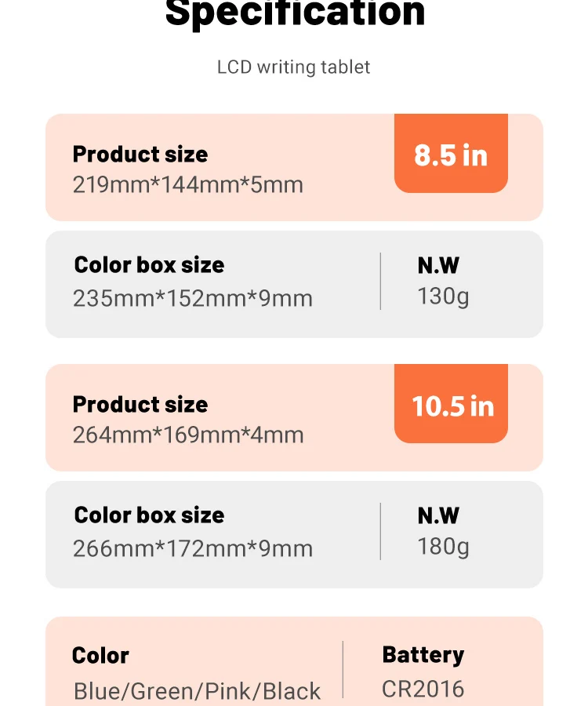The height and width of the screenshot is (706, 588).
Task: Click the 180g net weight value
Action: coord(443,548)
